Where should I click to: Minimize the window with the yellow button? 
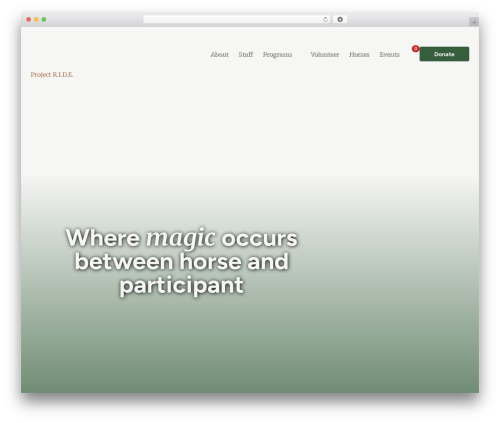36,19
